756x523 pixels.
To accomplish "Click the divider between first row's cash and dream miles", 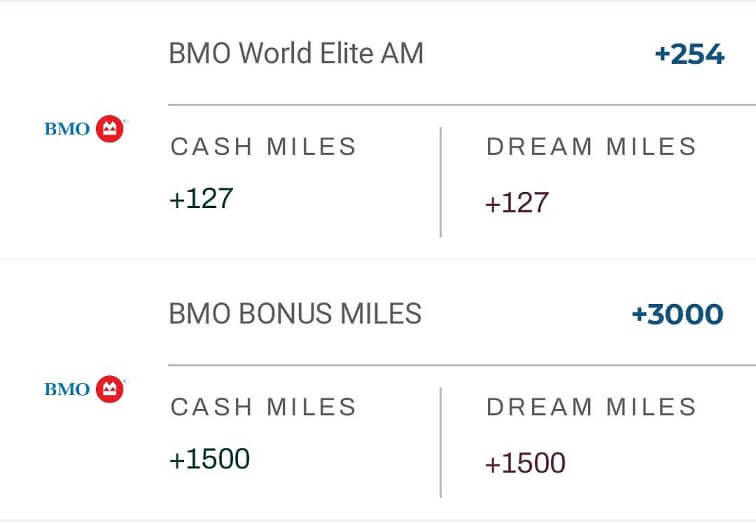I will click(x=441, y=182).
